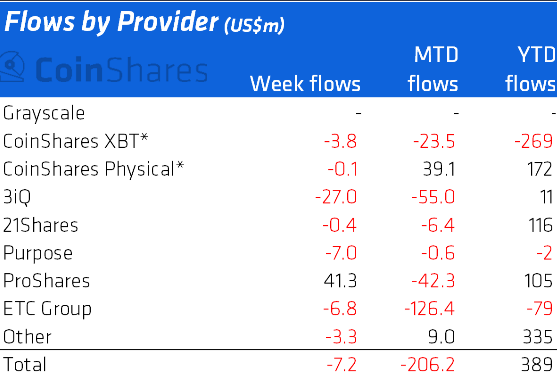Click ProShares week flows value 41.3
Viewport: 557px width, 377px height.
tap(340, 281)
